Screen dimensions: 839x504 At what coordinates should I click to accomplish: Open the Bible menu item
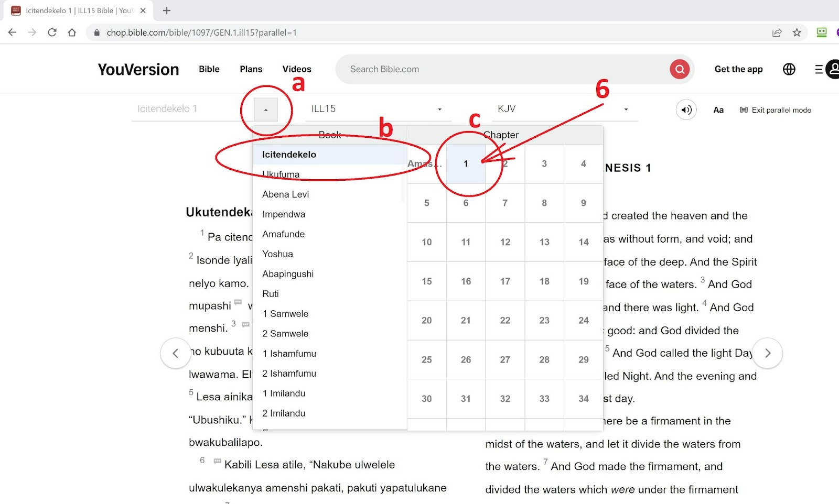point(209,69)
